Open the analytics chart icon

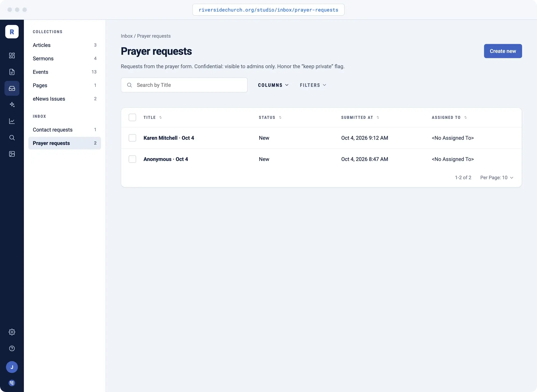12,121
